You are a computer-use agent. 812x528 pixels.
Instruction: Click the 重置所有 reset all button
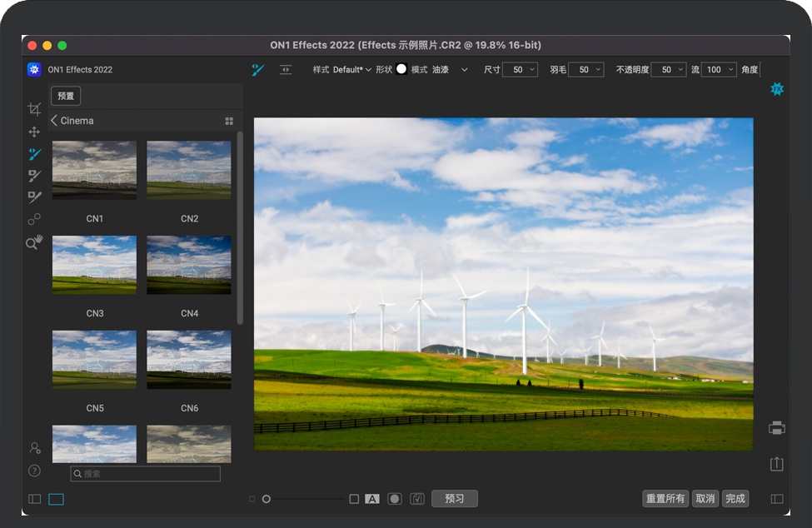(x=665, y=499)
